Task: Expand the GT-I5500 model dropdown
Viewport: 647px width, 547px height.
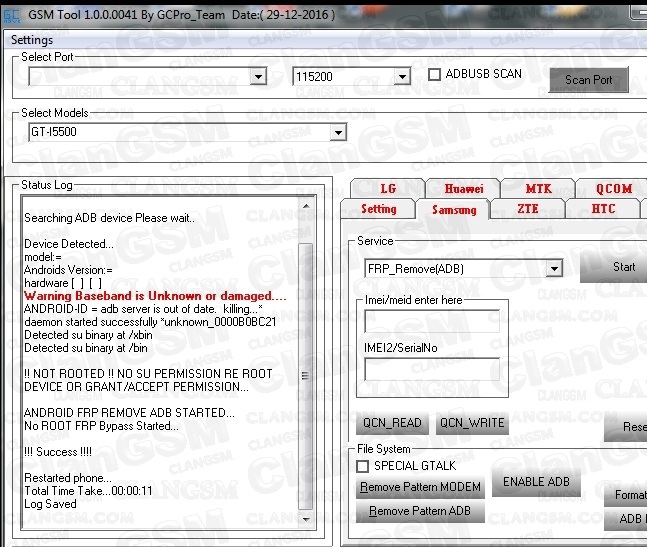Action: tap(338, 133)
